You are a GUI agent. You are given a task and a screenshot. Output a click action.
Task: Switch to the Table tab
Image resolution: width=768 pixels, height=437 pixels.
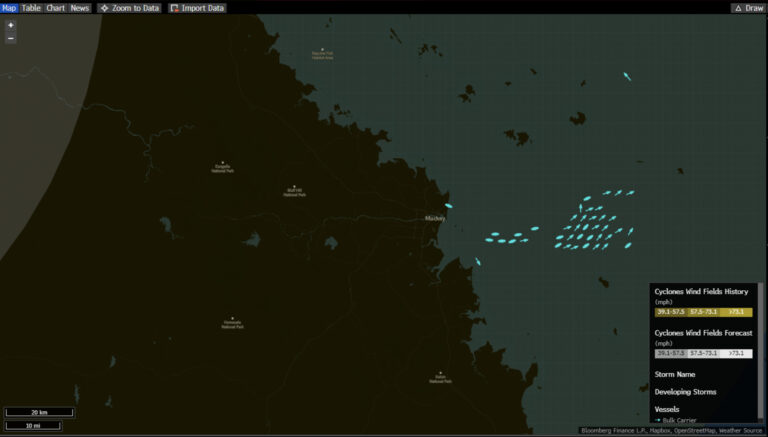[x=31, y=7]
